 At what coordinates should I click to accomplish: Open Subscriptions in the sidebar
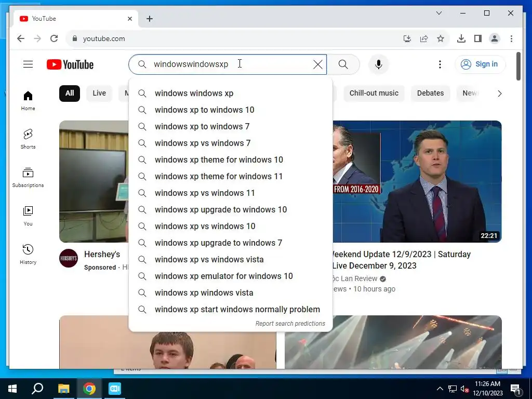click(28, 178)
